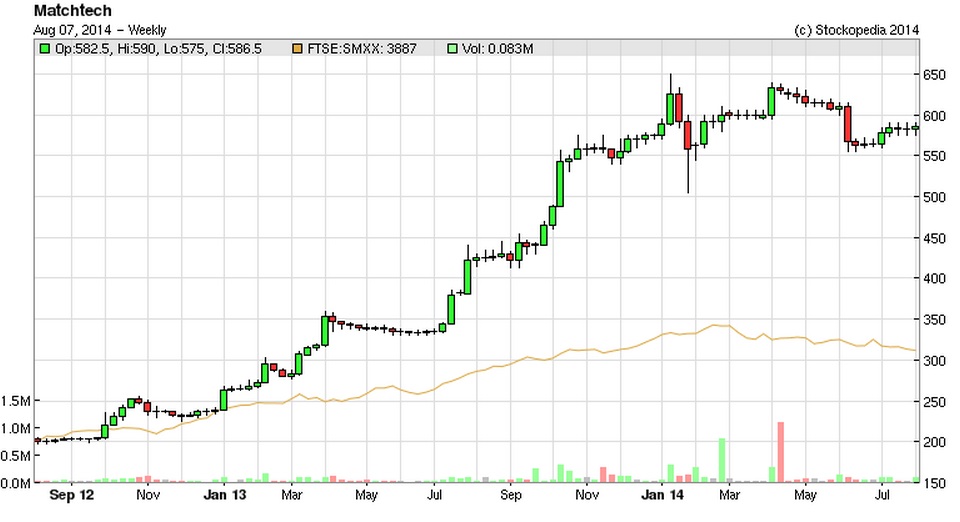Click the 'Mar' label after Jan 13

[x=291, y=495]
